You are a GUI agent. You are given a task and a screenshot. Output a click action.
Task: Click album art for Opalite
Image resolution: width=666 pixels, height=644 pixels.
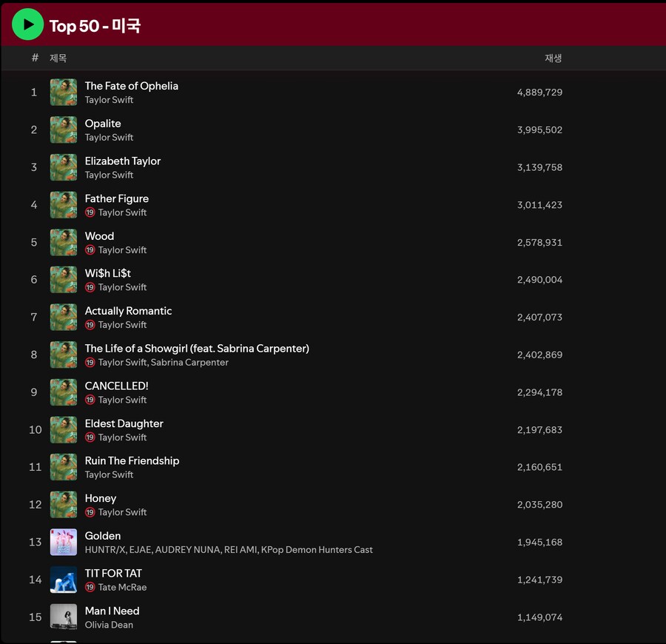64,130
